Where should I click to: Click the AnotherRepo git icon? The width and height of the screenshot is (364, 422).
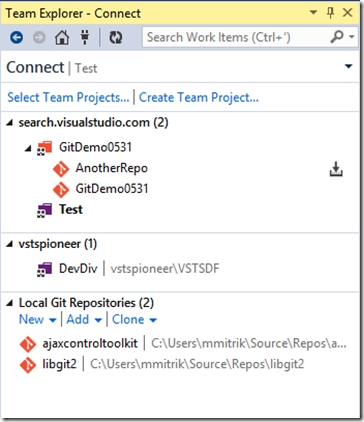click(x=61, y=169)
